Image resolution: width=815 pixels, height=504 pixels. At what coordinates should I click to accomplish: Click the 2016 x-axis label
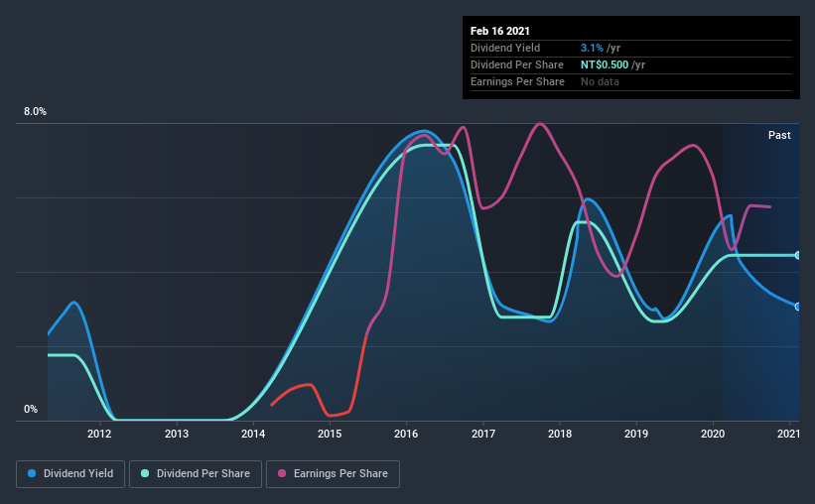click(406, 434)
